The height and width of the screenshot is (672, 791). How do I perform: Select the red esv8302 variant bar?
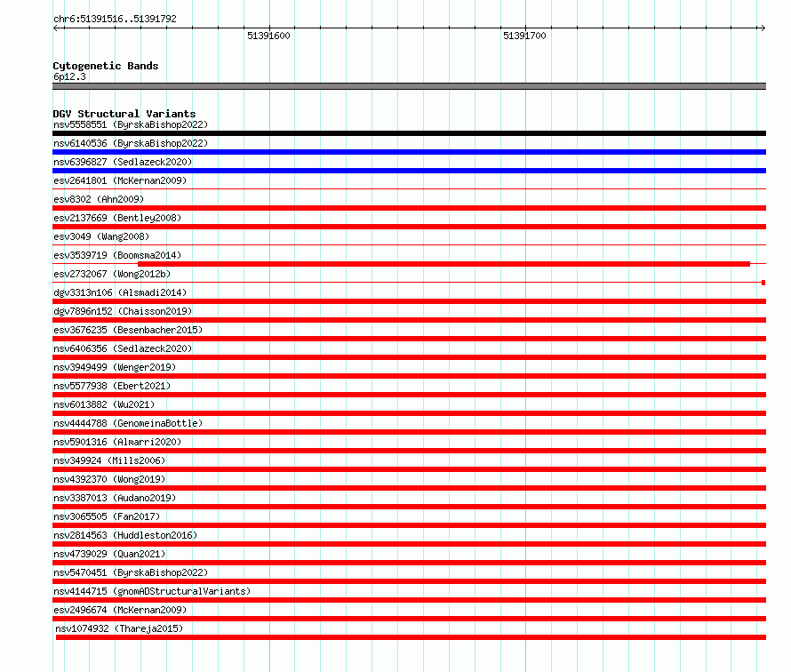click(x=409, y=208)
